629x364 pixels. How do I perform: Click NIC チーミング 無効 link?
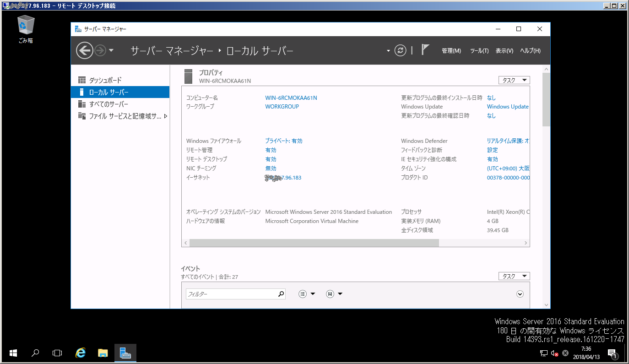(271, 168)
